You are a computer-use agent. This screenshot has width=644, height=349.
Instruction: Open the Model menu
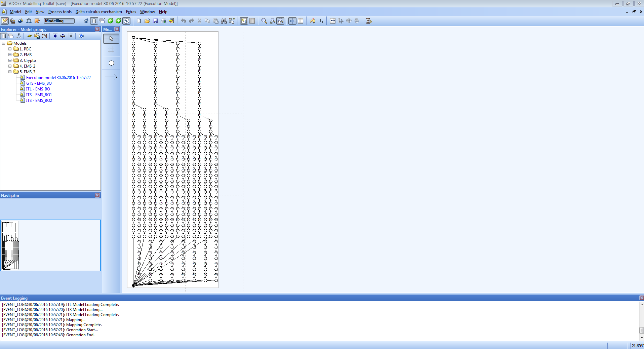[15, 12]
